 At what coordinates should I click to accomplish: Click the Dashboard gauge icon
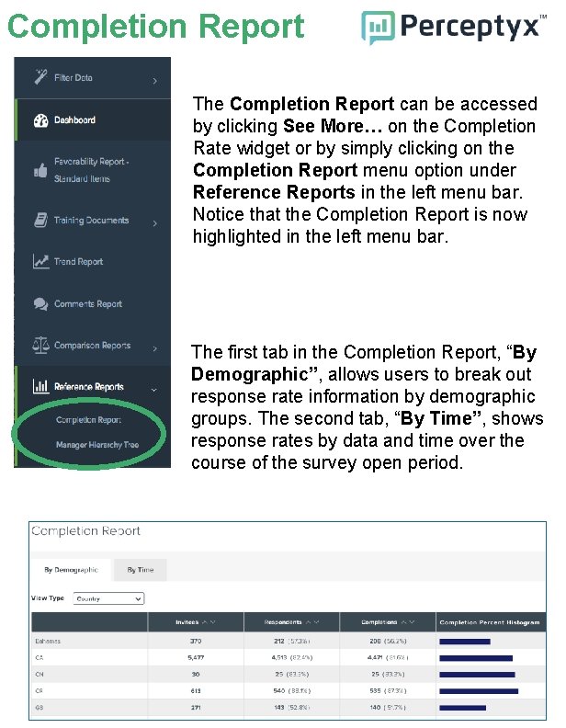coord(40,120)
